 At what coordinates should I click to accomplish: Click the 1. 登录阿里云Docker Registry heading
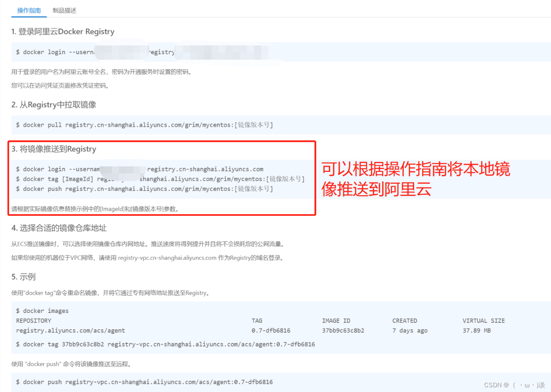point(63,32)
